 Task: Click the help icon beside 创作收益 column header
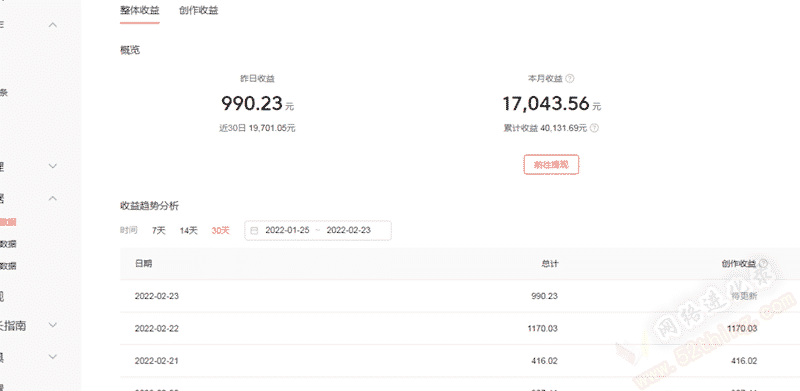tap(763, 263)
